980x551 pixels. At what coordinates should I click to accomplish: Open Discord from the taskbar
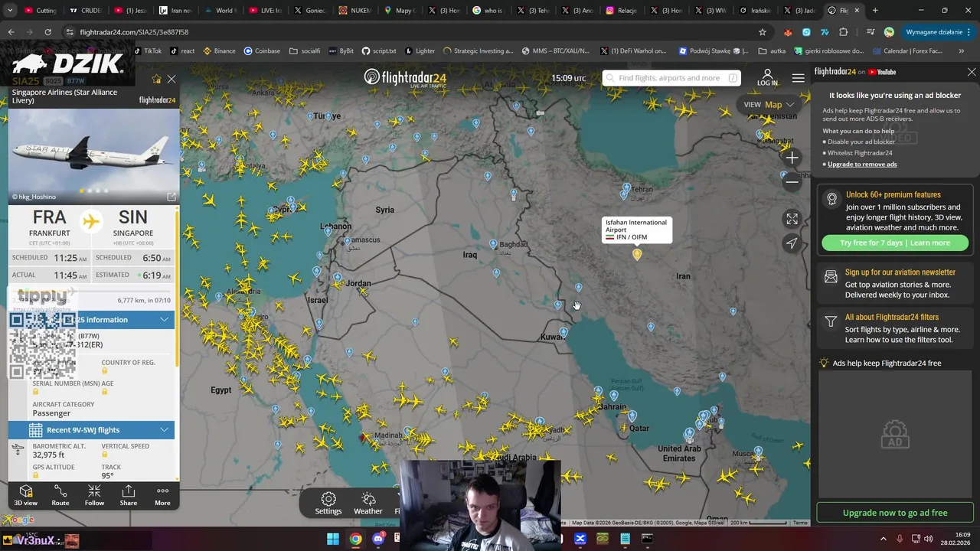(x=378, y=540)
